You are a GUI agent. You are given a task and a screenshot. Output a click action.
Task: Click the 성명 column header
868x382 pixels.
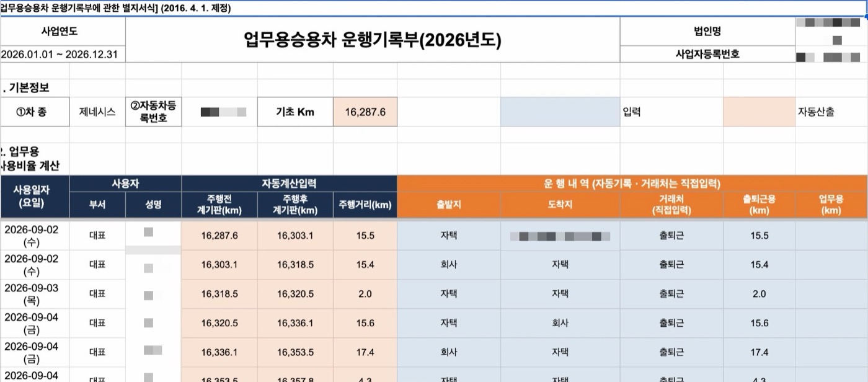(x=154, y=205)
